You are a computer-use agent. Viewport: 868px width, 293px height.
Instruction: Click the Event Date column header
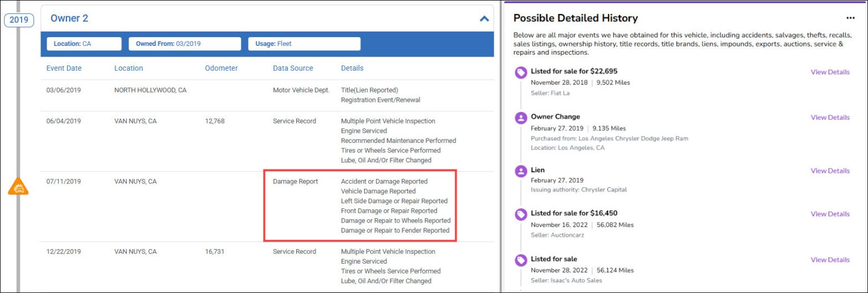[64, 68]
